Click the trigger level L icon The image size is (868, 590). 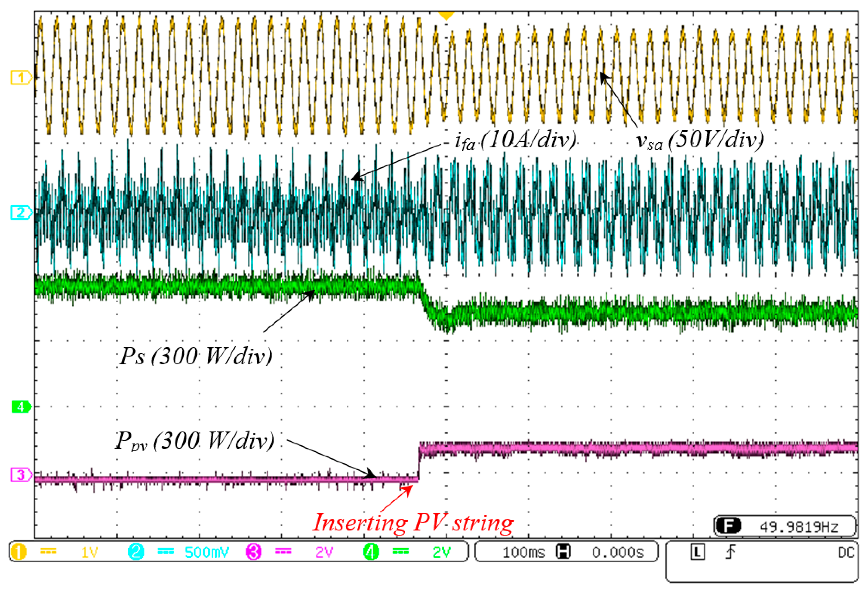tap(697, 552)
